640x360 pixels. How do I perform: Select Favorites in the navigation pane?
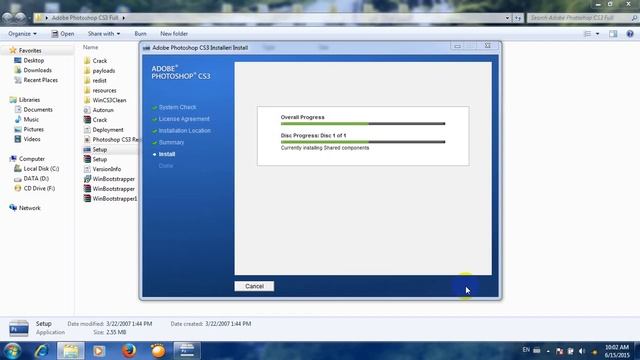(30, 51)
